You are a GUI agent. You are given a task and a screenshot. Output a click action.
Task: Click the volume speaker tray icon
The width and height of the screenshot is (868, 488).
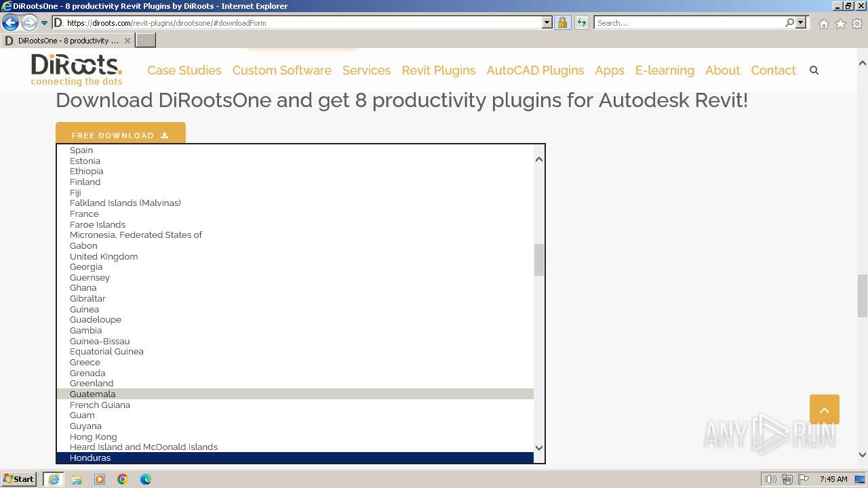click(x=770, y=479)
